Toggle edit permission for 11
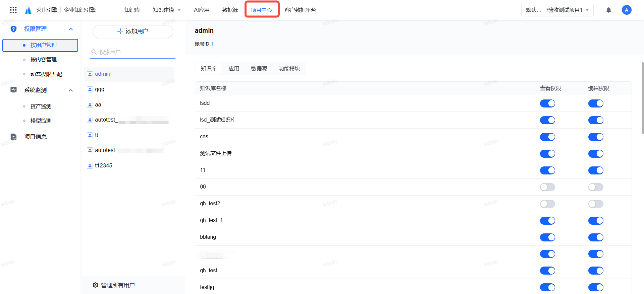 (x=596, y=170)
